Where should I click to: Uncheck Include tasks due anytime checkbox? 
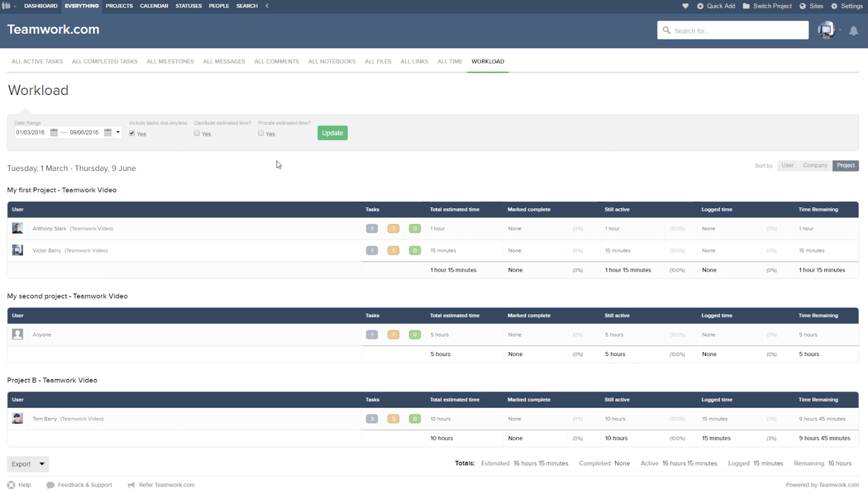[x=132, y=134]
